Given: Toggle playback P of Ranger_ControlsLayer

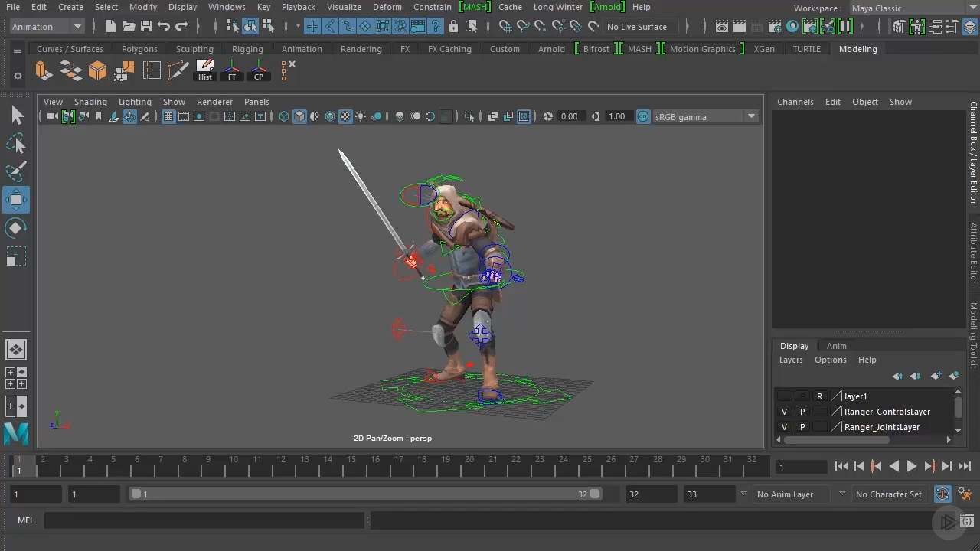Looking at the screenshot, I should click(802, 412).
